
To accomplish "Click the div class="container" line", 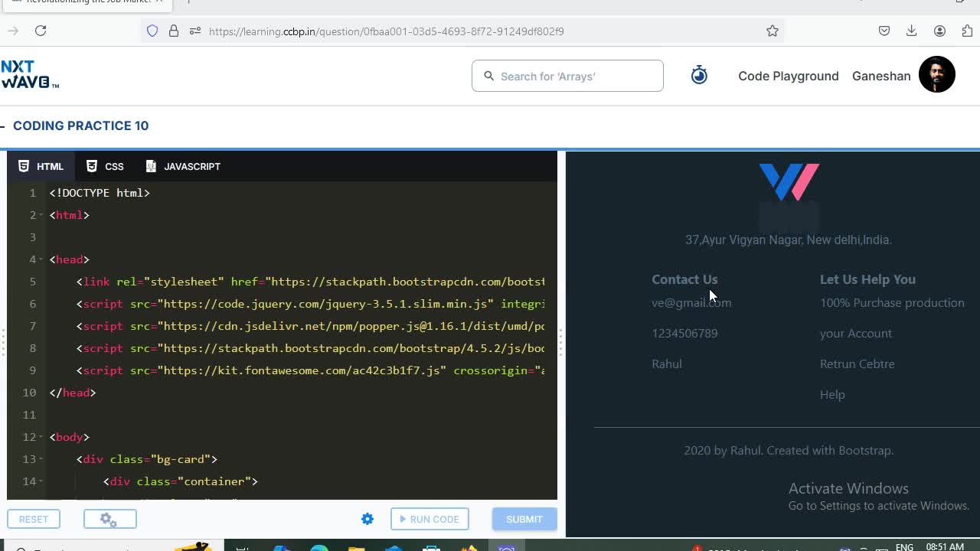I will click(x=181, y=481).
